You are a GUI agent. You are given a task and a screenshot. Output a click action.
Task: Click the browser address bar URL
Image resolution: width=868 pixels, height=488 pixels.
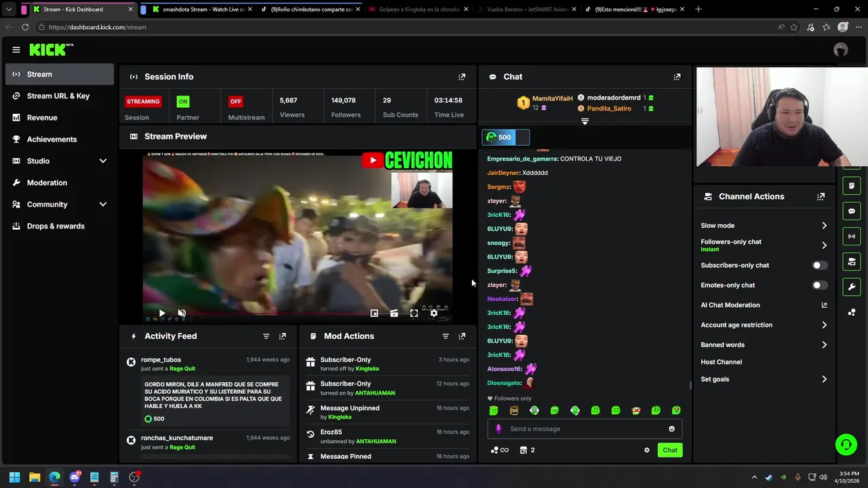point(97,27)
